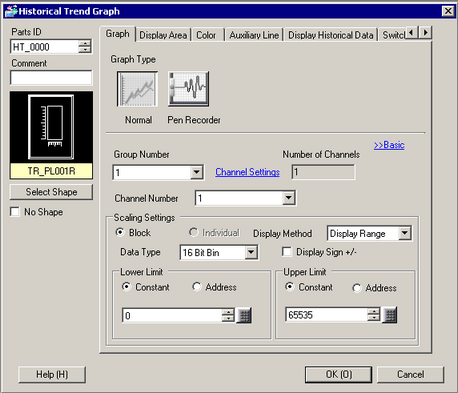Enable the No Shape checkbox
The height and width of the screenshot is (393, 458).
point(15,212)
